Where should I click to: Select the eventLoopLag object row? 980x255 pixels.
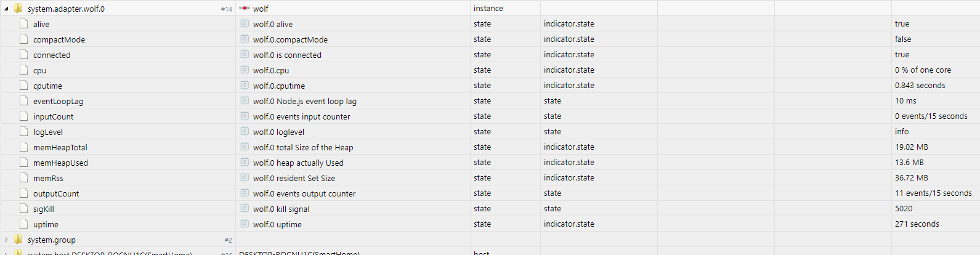click(x=490, y=101)
